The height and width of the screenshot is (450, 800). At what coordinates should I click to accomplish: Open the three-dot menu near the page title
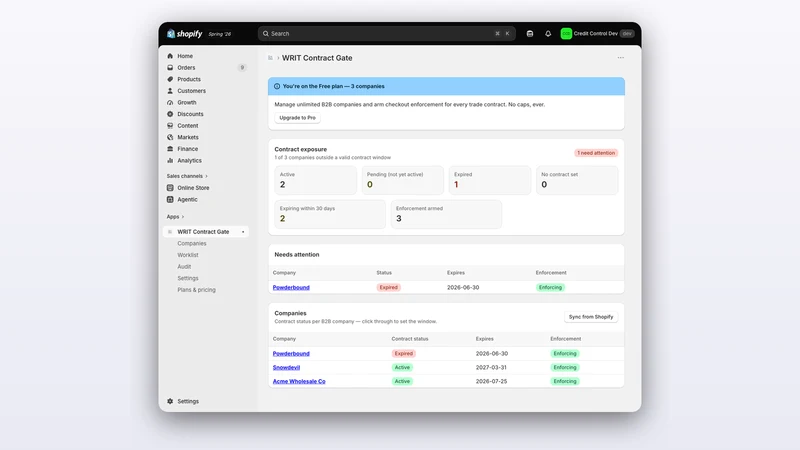coord(620,58)
